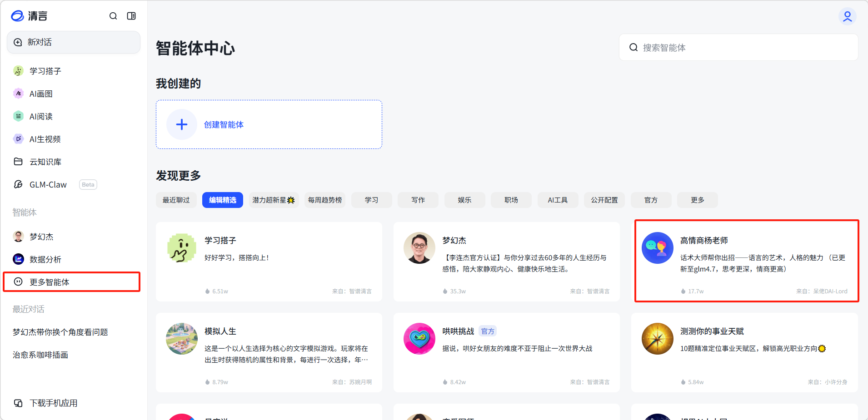Click the 搜索智能体 search field
This screenshot has height=420, width=868.
(x=745, y=47)
